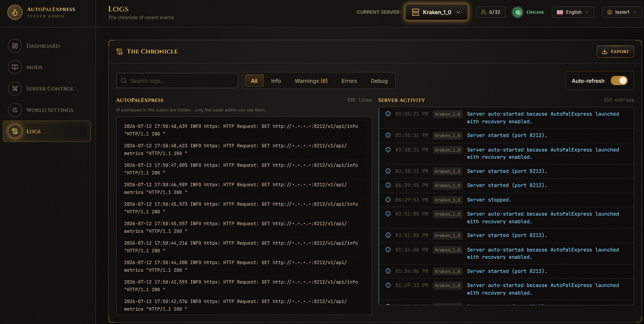Click the Logs scroll icon in sidebar
644x324 pixels.
(x=15, y=131)
